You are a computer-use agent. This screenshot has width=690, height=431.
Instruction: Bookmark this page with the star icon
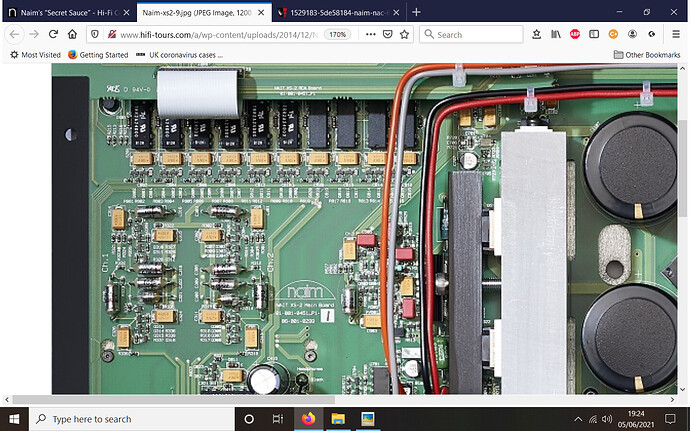coord(405,34)
